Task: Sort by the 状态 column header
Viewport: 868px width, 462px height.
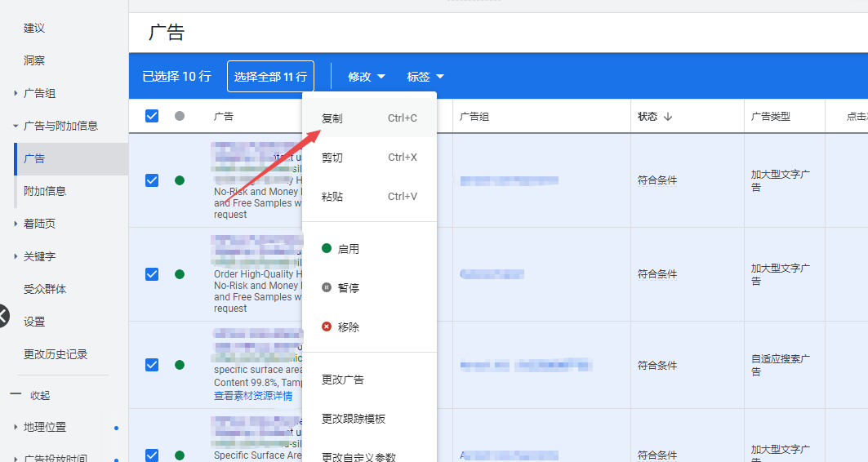Action: (648, 117)
